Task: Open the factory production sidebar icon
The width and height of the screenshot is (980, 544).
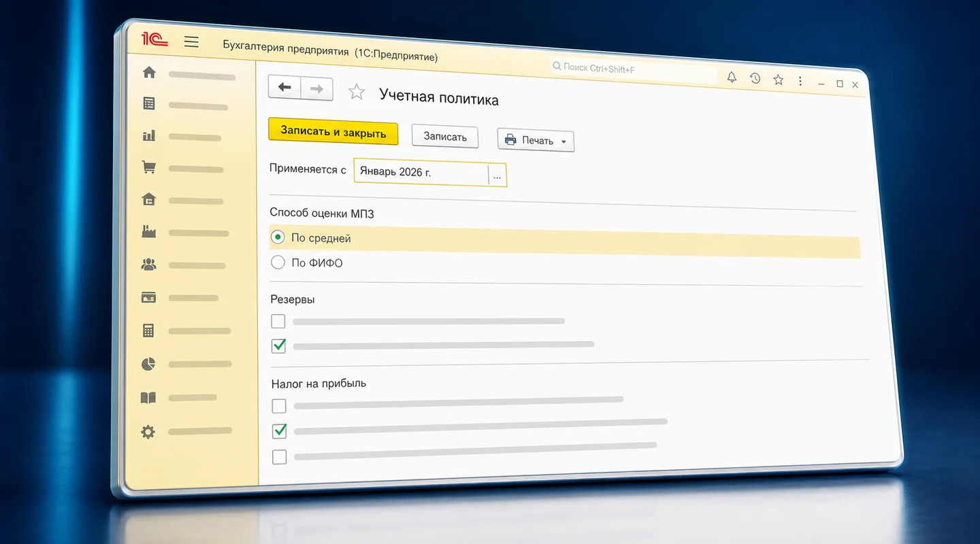Action: point(148,231)
